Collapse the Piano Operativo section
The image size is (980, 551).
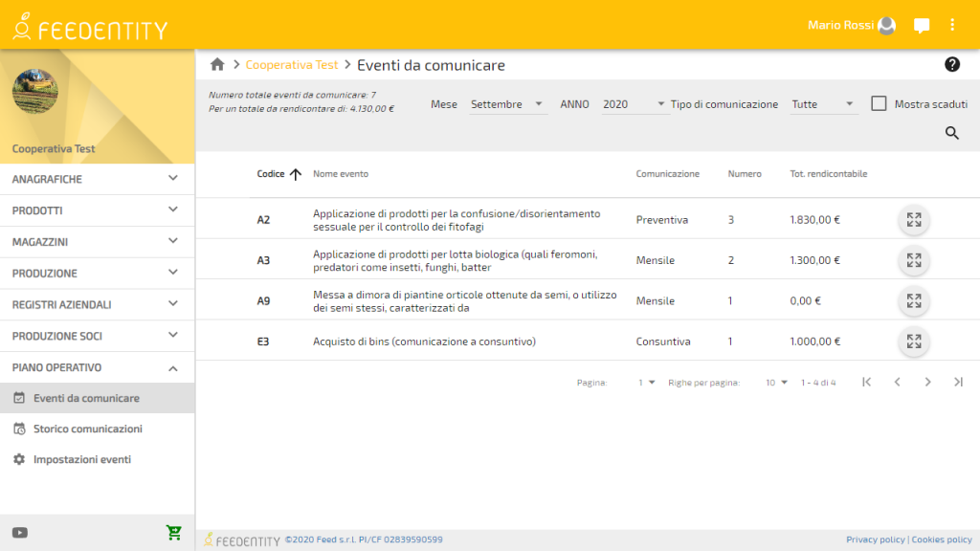(x=97, y=367)
